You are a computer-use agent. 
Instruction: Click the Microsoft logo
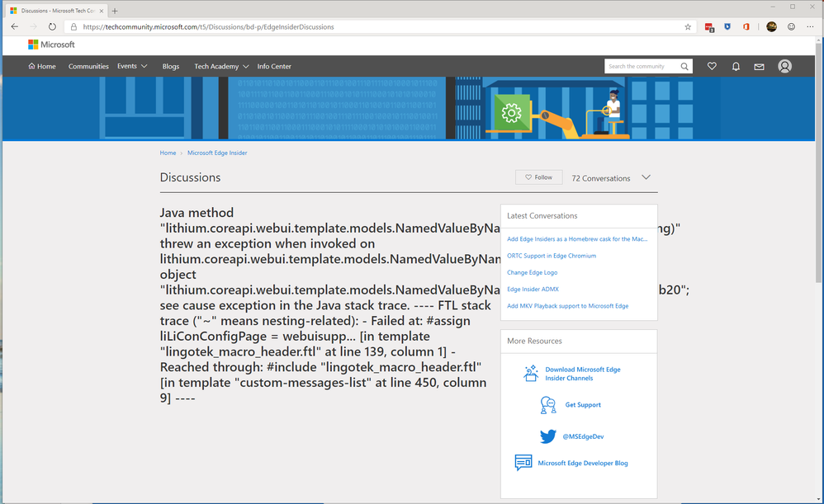point(51,45)
